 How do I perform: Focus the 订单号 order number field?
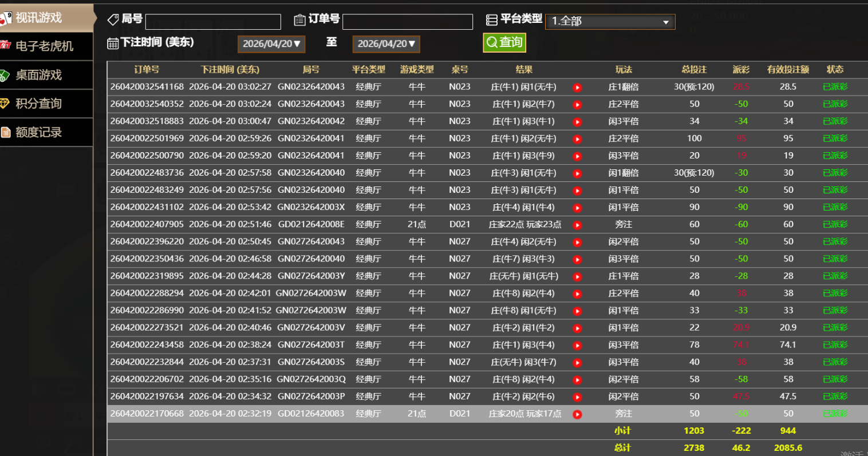point(407,22)
